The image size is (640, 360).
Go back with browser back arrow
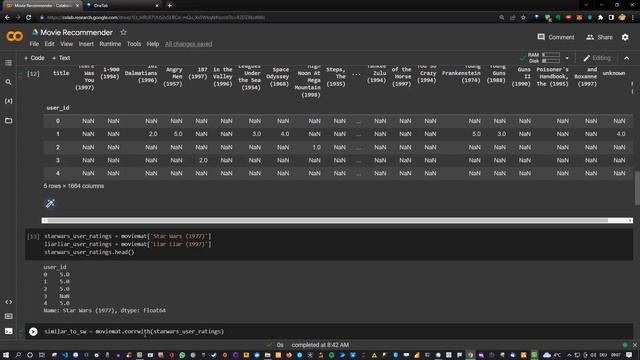click(7, 18)
